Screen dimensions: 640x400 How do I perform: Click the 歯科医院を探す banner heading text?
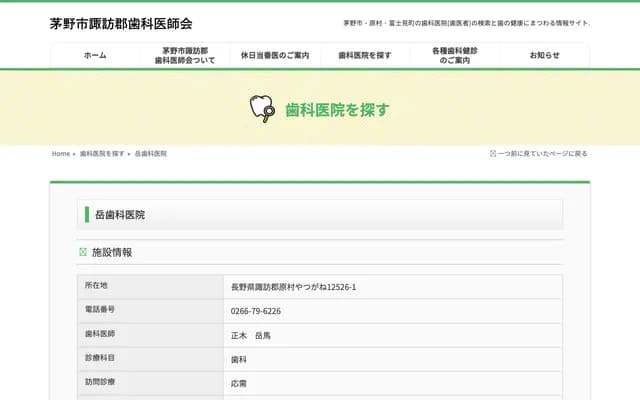(x=337, y=109)
